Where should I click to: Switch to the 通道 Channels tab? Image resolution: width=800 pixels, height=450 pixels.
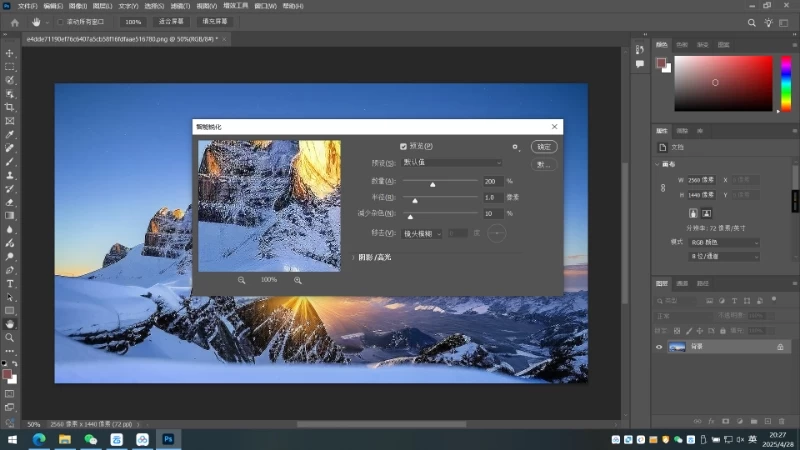[682, 284]
